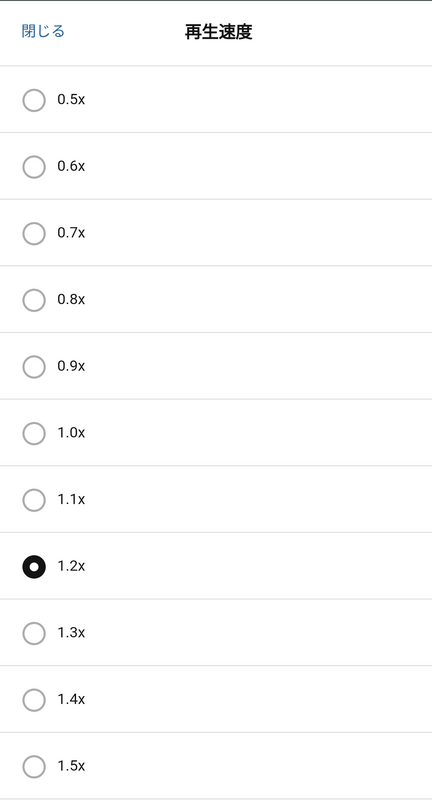Choose the 0.6x speed option

[34, 166]
